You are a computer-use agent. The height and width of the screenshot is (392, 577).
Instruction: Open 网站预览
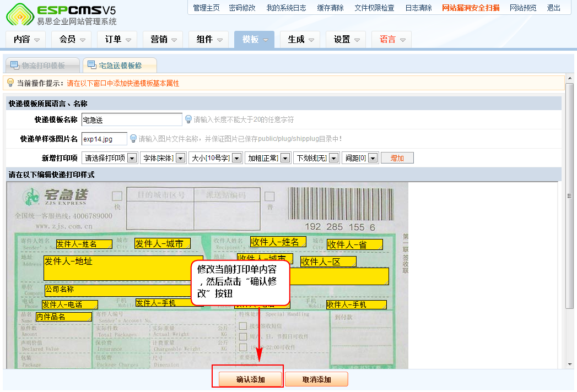(x=523, y=8)
